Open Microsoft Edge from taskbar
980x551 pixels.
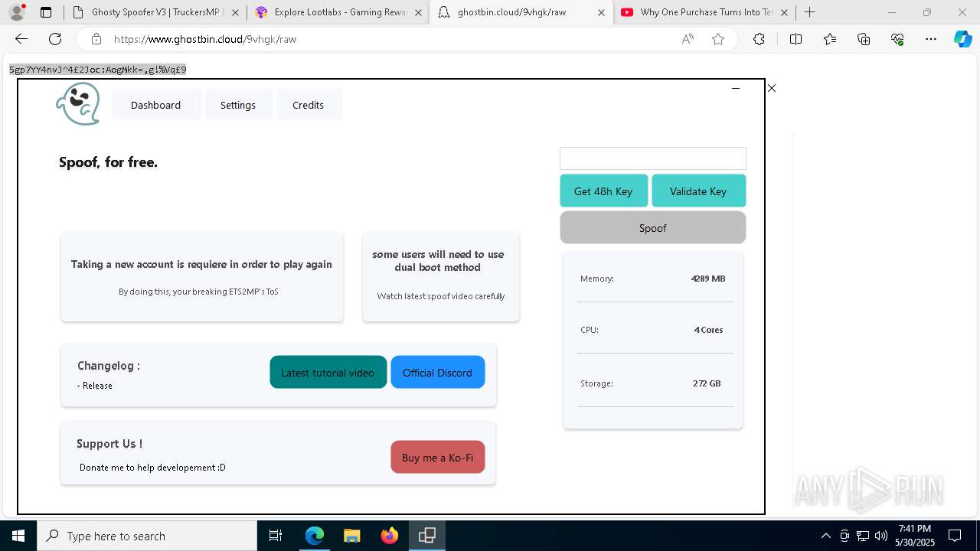[x=315, y=536]
